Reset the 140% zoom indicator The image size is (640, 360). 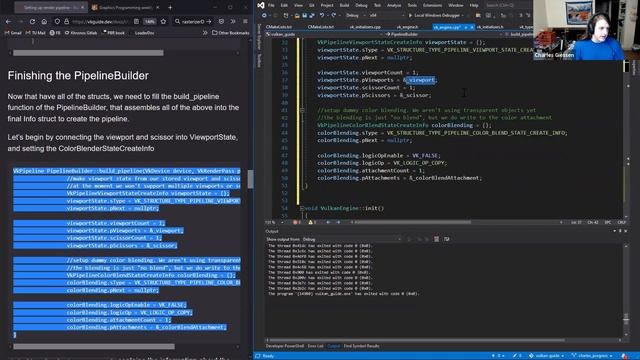[x=150, y=21]
